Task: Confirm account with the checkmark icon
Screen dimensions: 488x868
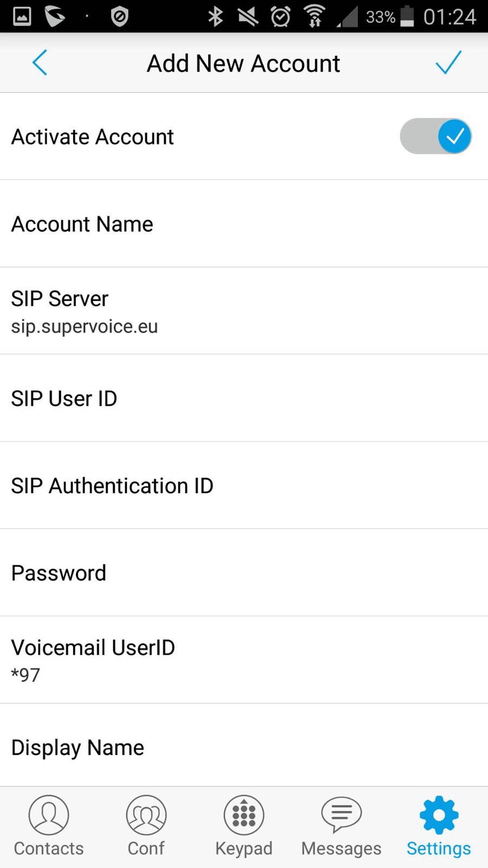Action: 448,63
